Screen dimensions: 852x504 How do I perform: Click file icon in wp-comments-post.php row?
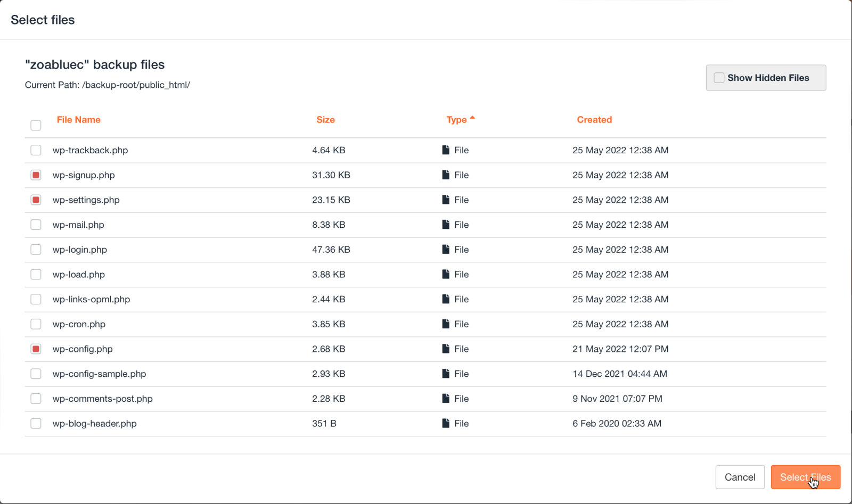tap(446, 399)
